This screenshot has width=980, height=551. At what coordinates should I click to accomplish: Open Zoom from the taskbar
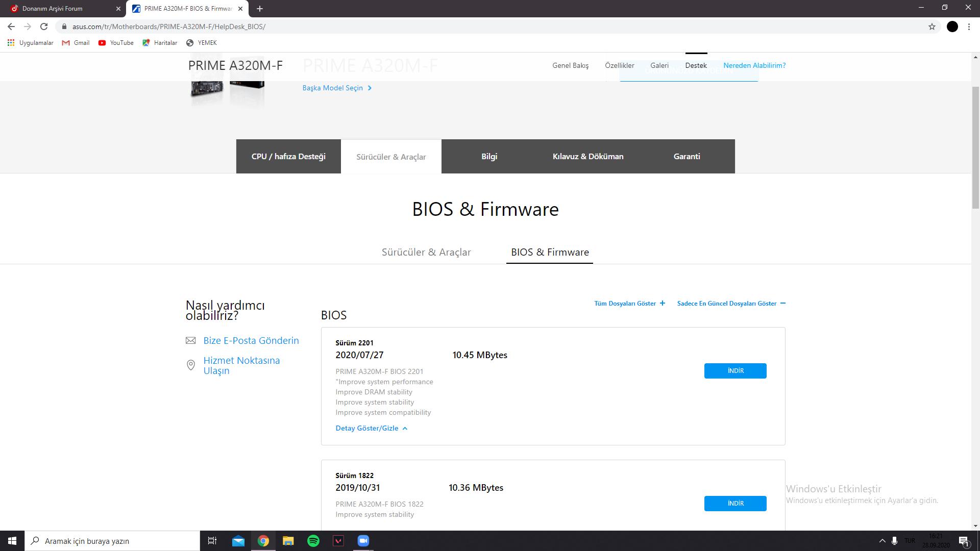(363, 541)
